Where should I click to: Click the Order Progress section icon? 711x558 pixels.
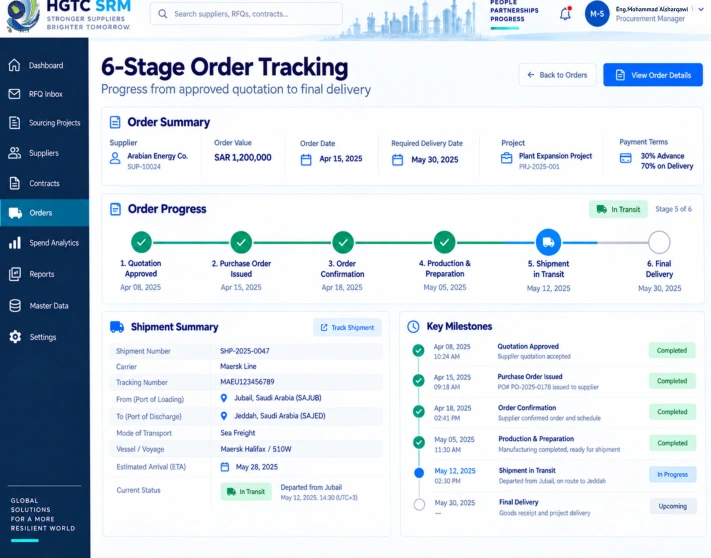pos(115,209)
